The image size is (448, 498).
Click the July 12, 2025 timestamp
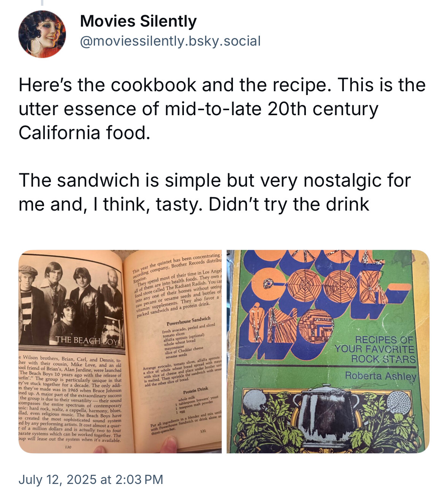tap(91, 479)
